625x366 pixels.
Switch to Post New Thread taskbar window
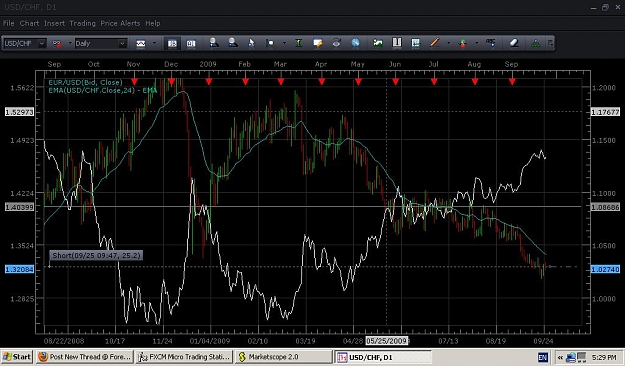coord(85,357)
